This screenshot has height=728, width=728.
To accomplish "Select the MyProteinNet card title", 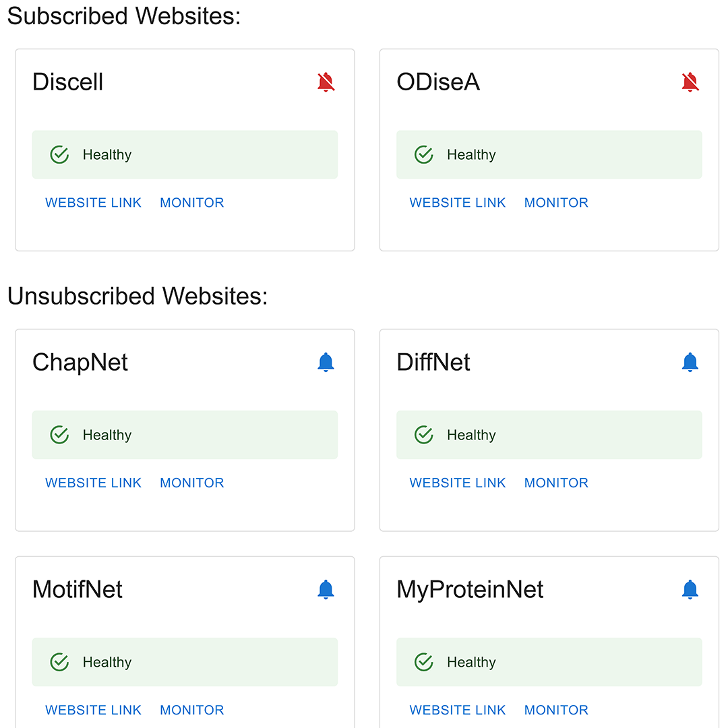I will tap(470, 589).
